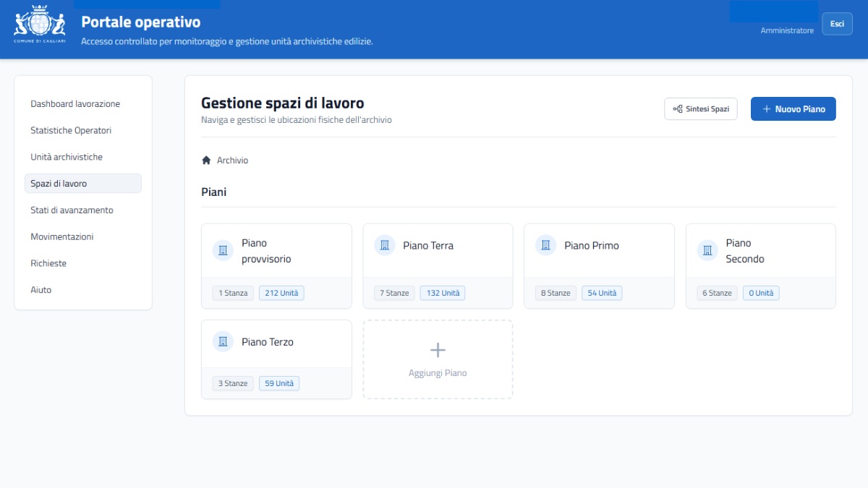The width and height of the screenshot is (868, 488).
Task: Click the 132 Unità badge
Action: tap(443, 293)
